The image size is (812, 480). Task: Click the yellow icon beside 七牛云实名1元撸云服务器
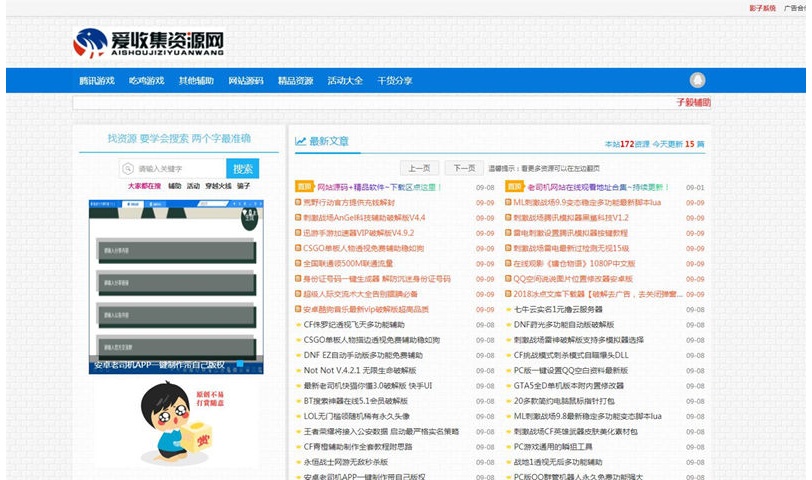508,309
